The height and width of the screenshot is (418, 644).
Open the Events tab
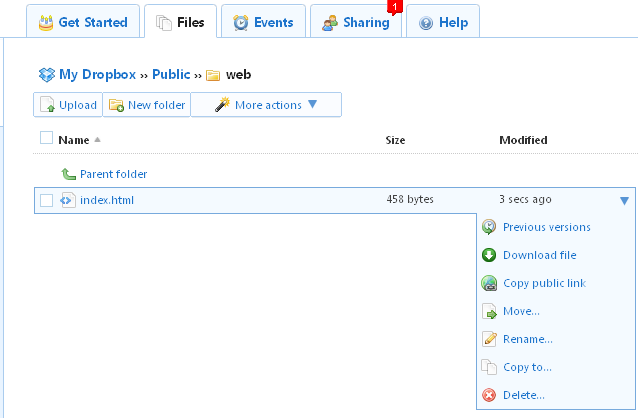(x=263, y=22)
